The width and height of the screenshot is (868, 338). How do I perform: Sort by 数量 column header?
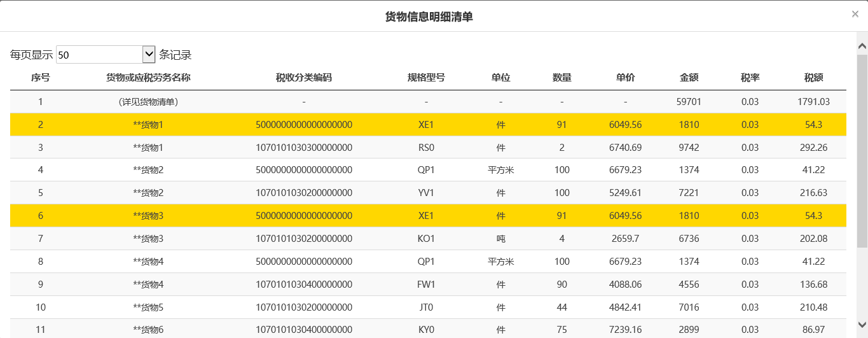tap(562, 78)
